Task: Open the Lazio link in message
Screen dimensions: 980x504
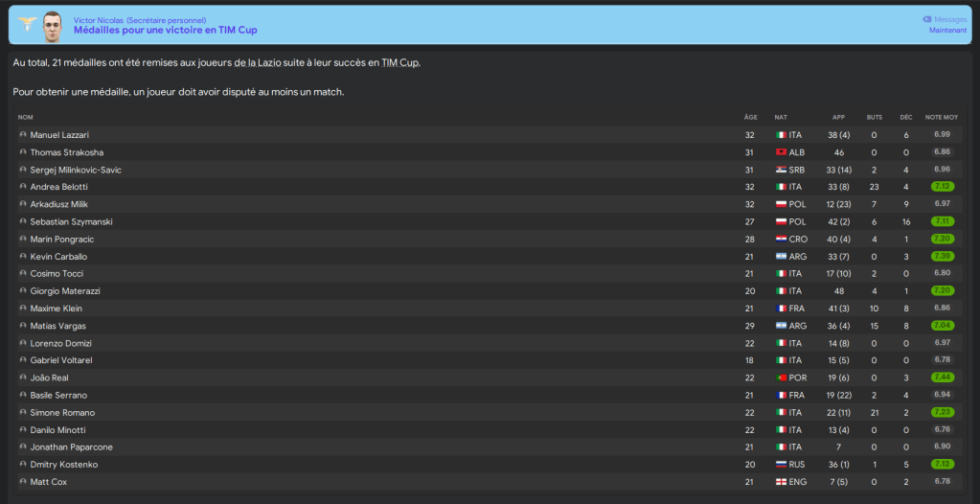Action: click(x=269, y=63)
